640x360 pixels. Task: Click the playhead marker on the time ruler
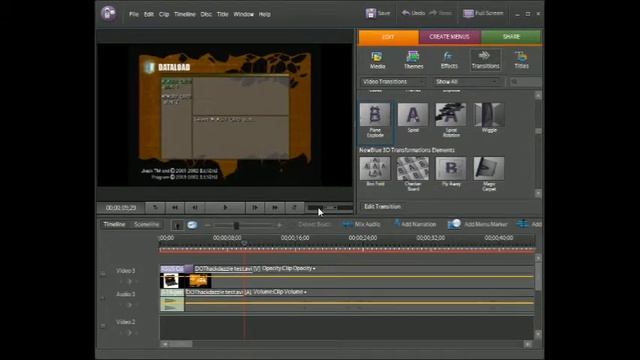point(244,244)
